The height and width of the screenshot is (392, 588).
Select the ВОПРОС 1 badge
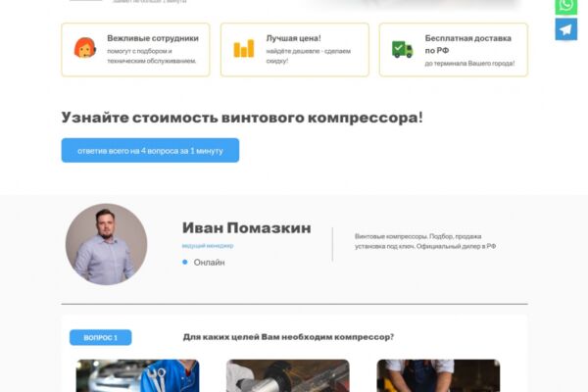pos(101,337)
